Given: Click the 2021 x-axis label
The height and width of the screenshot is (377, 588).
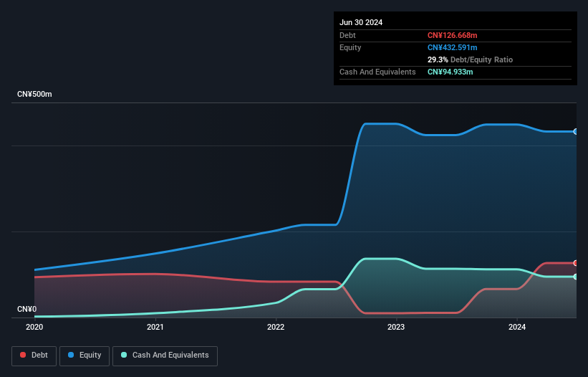Looking at the screenshot, I should click(x=155, y=327).
